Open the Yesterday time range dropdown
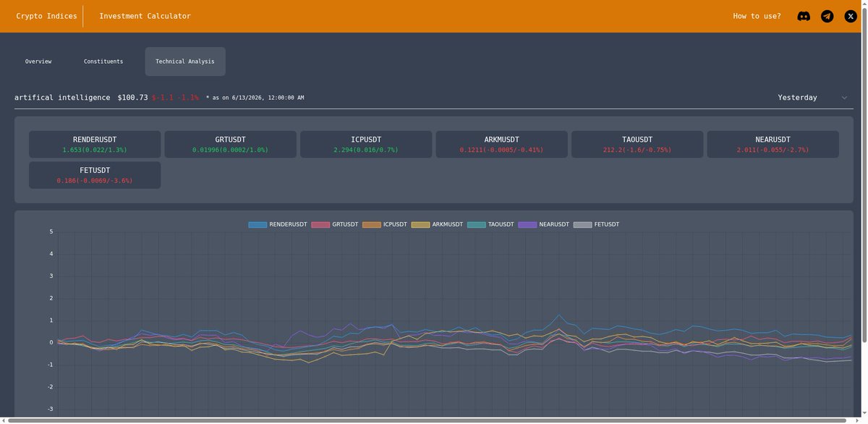 (x=812, y=98)
